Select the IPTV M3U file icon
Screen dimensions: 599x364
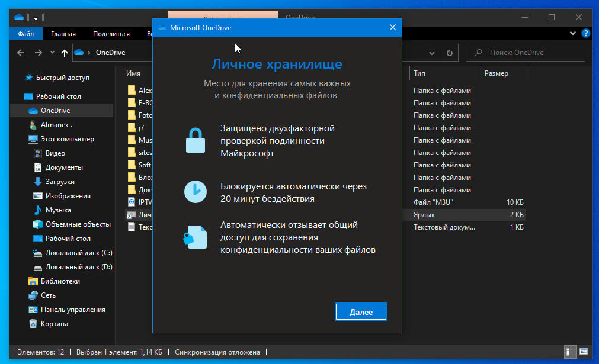tap(132, 202)
